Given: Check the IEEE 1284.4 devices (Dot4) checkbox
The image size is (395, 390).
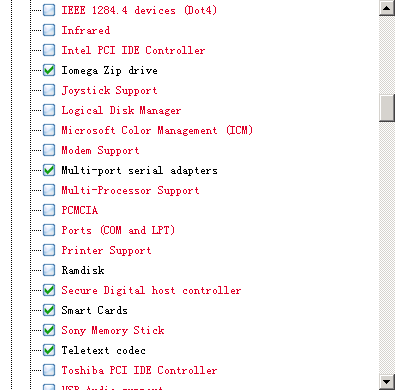Looking at the screenshot, I should tap(49, 10).
